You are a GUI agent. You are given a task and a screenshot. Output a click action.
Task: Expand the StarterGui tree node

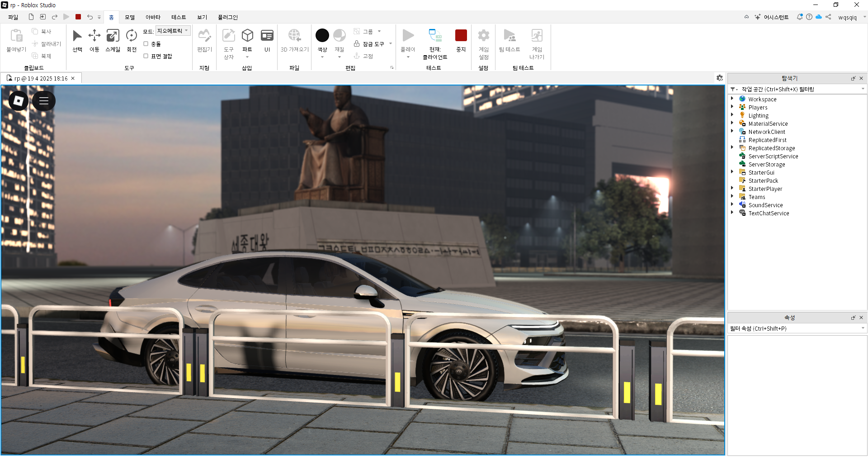(x=732, y=172)
